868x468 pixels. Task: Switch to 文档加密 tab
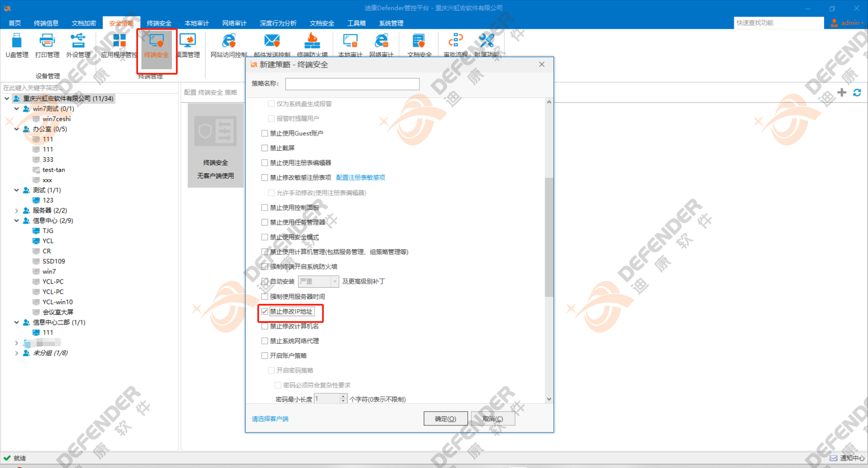(x=84, y=23)
